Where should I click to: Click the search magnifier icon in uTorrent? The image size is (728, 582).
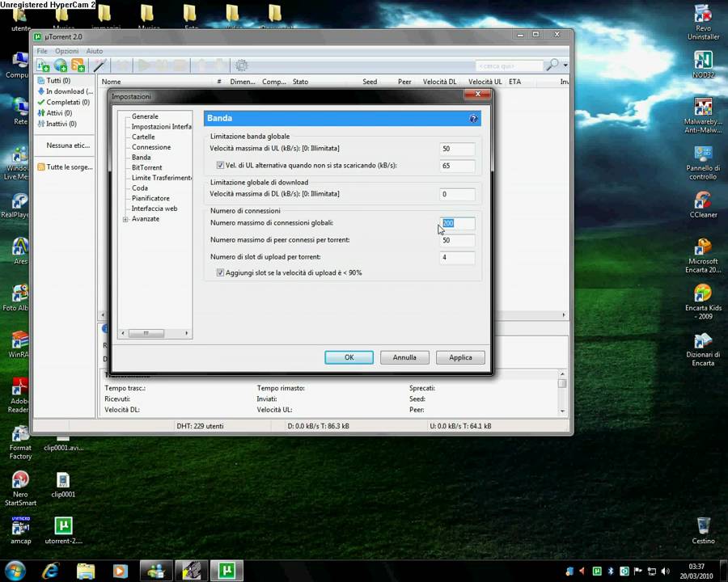coord(552,65)
